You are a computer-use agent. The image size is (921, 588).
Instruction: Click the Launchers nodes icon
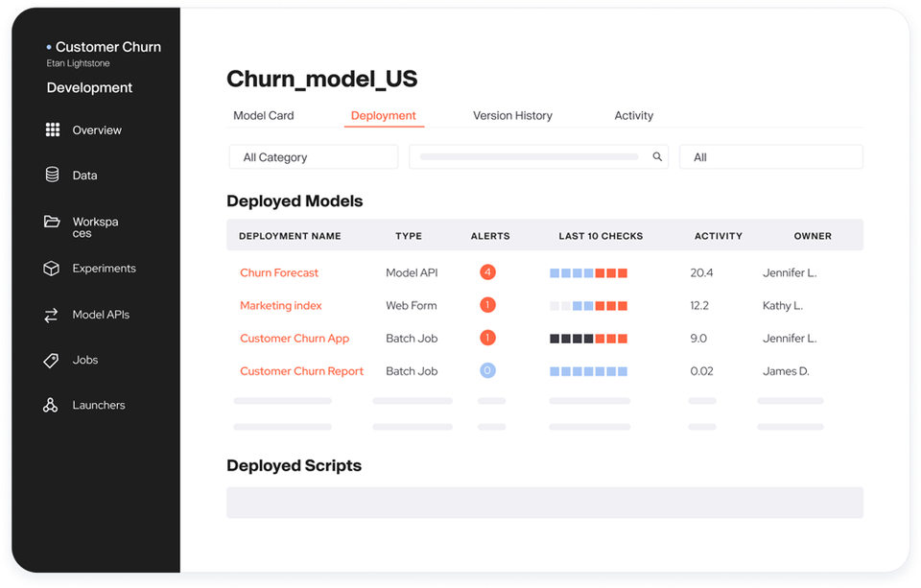coord(51,406)
